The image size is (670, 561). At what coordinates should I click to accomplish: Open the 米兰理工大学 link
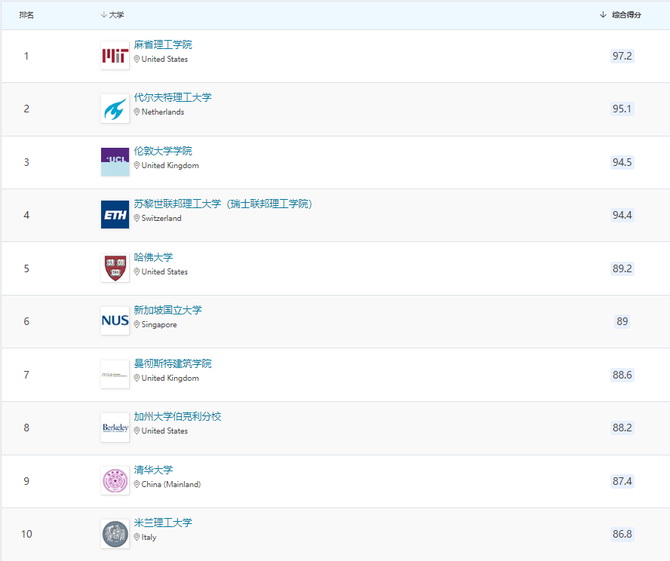tap(163, 523)
